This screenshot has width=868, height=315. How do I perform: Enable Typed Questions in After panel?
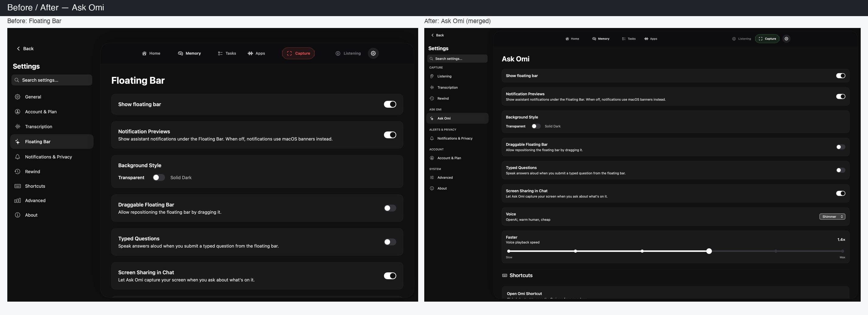pyautogui.click(x=840, y=170)
